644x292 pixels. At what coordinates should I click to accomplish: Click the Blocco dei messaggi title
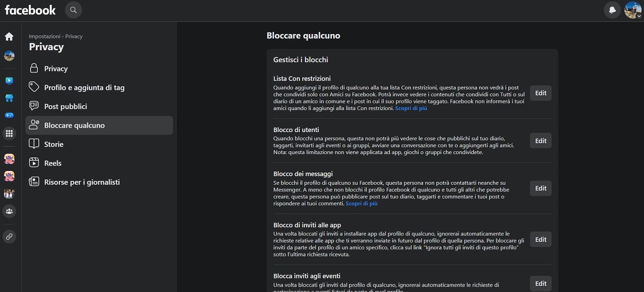pyautogui.click(x=303, y=174)
